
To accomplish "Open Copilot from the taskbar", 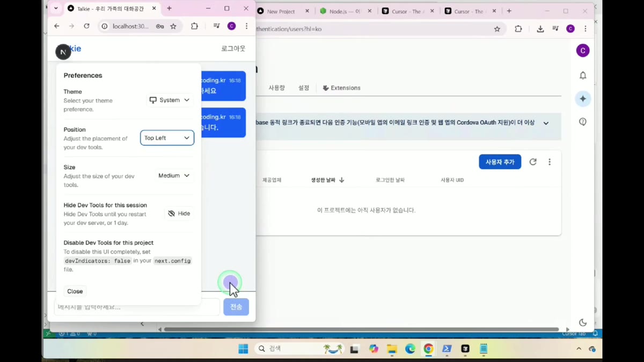I will click(x=374, y=349).
